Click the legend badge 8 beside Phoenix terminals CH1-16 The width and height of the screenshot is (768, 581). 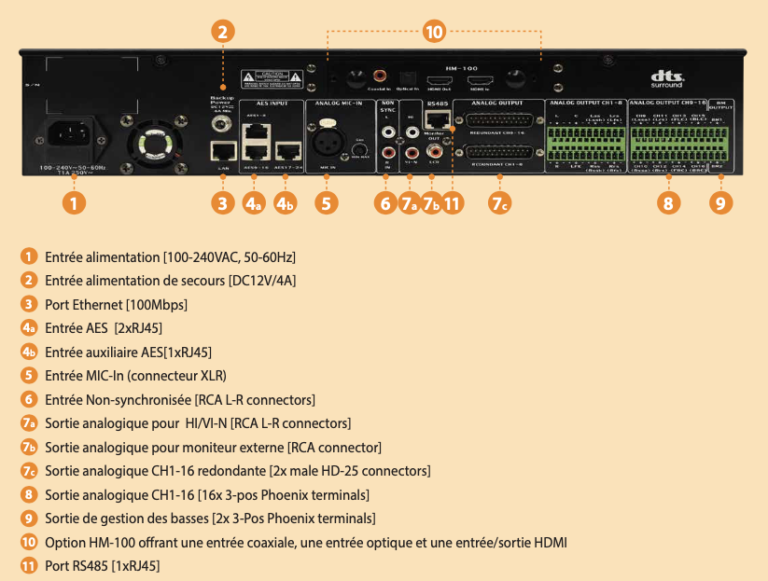tap(29, 494)
